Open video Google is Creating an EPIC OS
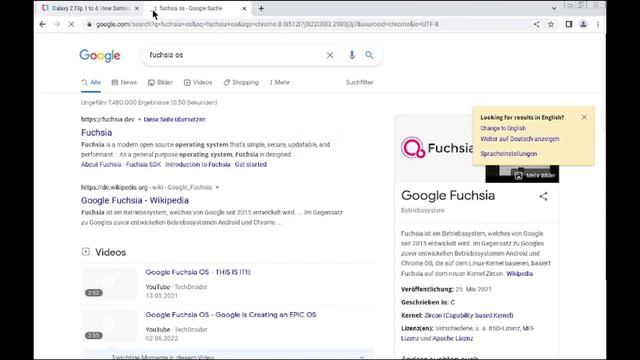 [231, 315]
